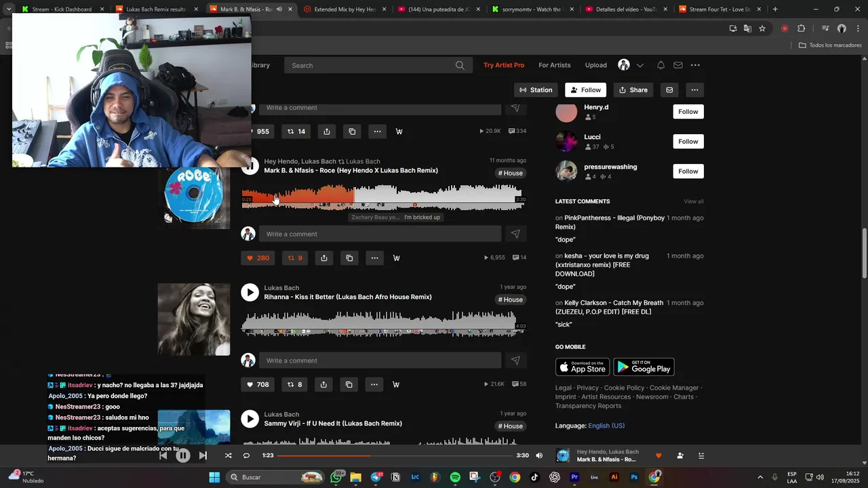The image size is (868, 488).
Task: Open the App Store download badge
Action: [583, 367]
